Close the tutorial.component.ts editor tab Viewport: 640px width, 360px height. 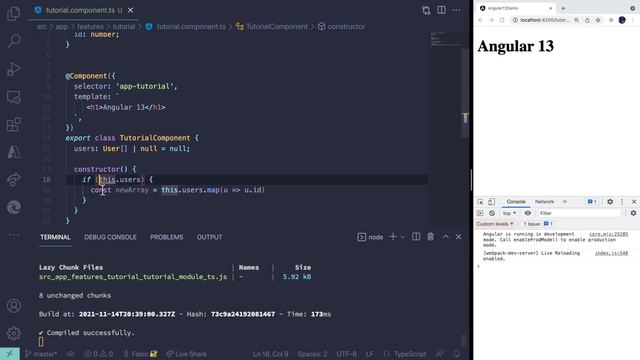131,10
